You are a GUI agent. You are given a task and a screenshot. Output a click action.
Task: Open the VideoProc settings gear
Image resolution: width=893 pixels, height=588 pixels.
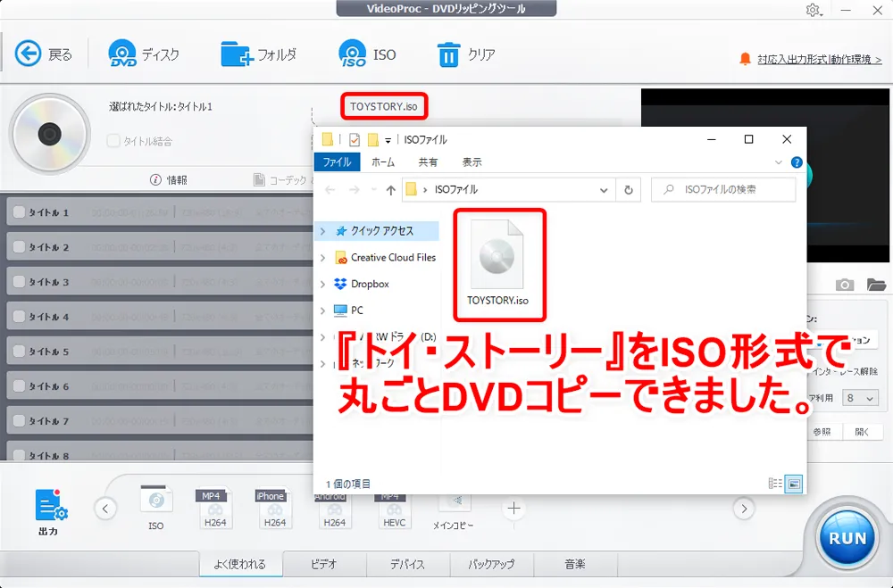point(813,10)
